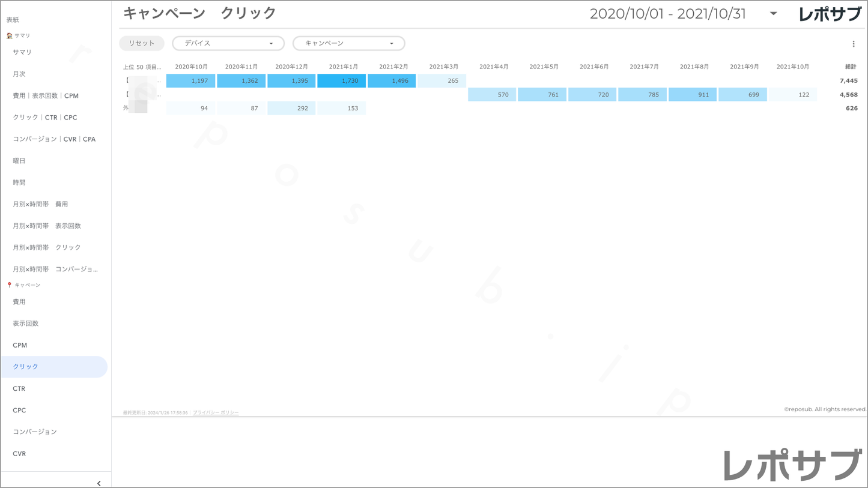Sort by the 総計 column header

tap(850, 67)
